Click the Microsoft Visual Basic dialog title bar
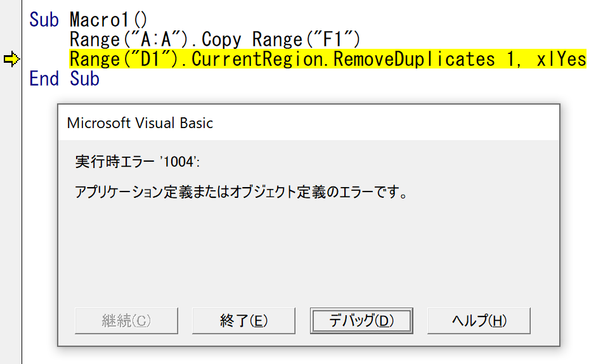The image size is (596, 364). pyautogui.click(x=309, y=123)
